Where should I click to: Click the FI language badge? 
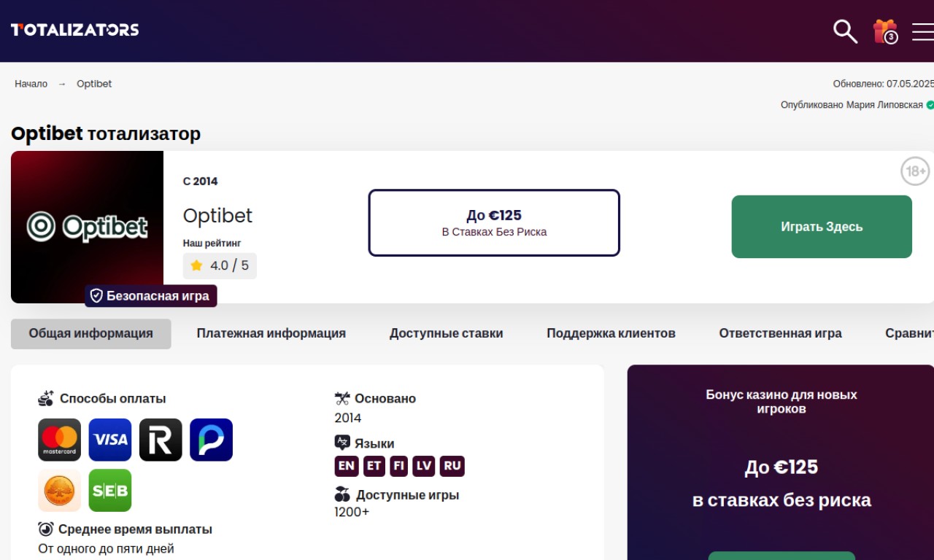pos(398,466)
